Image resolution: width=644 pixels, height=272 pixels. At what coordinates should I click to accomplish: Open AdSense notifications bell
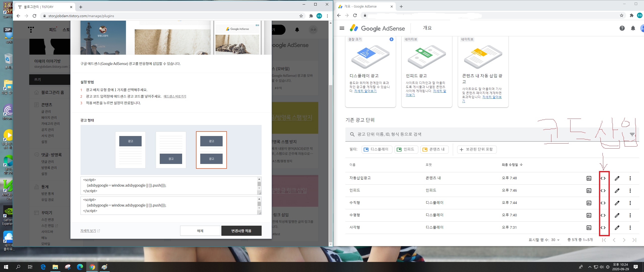(633, 28)
